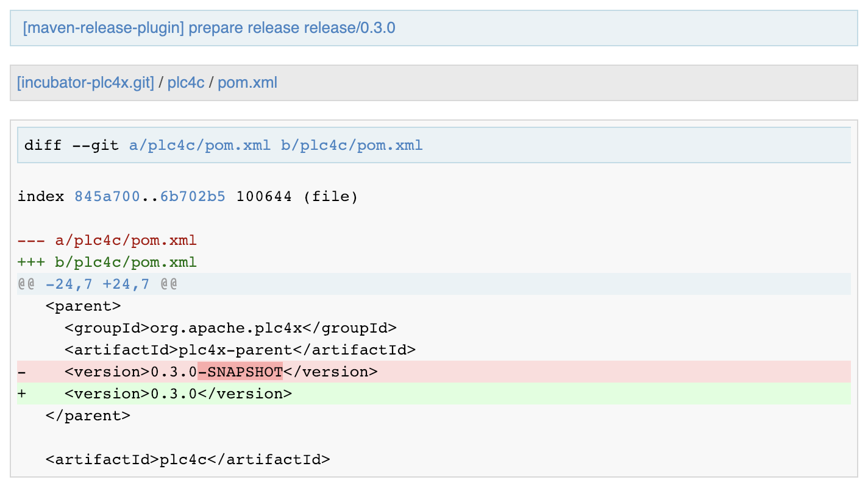Open a/plc4c/pom.xml in the diff --git header

pyautogui.click(x=200, y=146)
